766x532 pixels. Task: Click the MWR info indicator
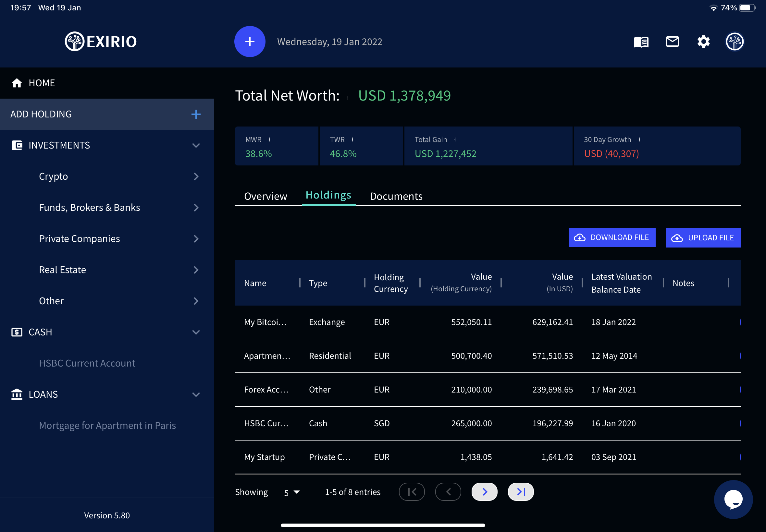coord(270,139)
